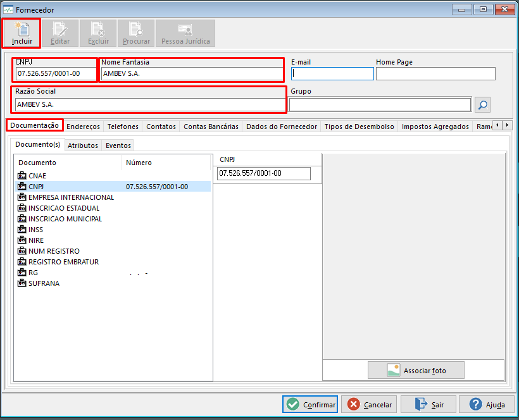519x420 pixels.
Task: Switch to the Telefones tab
Action: (123, 127)
